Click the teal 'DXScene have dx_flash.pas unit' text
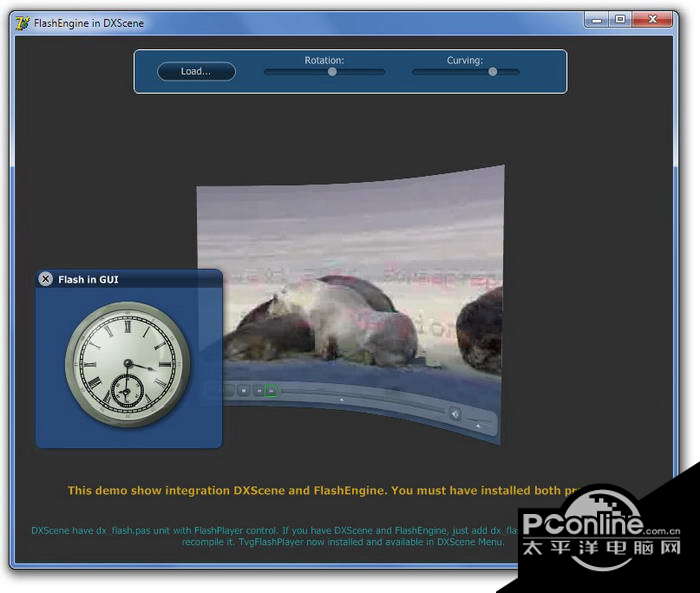 pos(274,536)
